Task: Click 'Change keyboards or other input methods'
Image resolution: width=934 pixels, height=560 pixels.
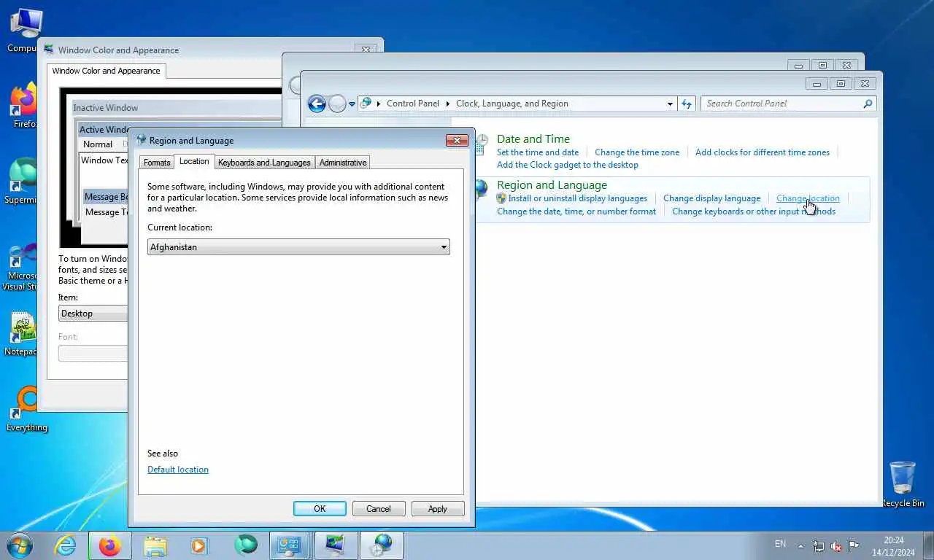Action: coord(754,211)
